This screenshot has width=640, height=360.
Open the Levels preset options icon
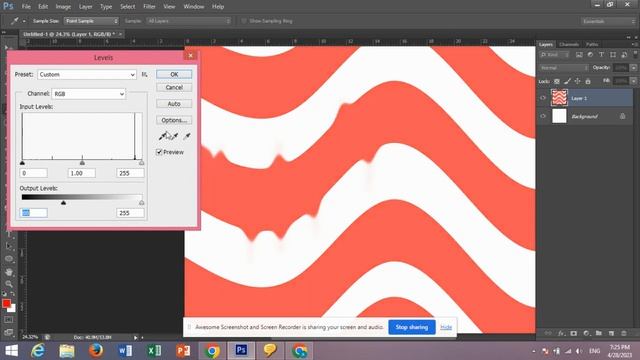pos(144,74)
